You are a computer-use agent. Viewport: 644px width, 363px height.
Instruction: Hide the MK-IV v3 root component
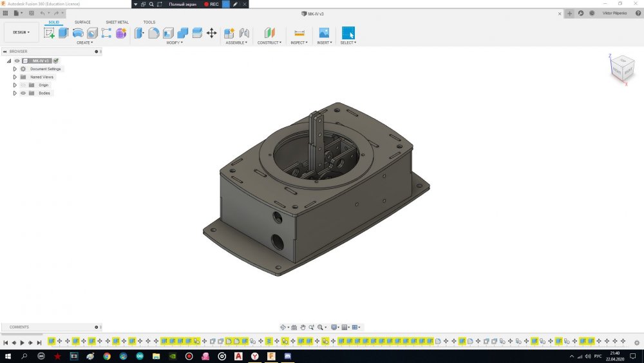point(17,61)
